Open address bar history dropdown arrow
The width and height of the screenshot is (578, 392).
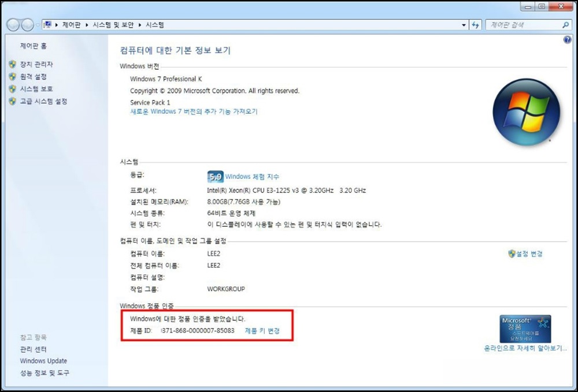tap(464, 25)
